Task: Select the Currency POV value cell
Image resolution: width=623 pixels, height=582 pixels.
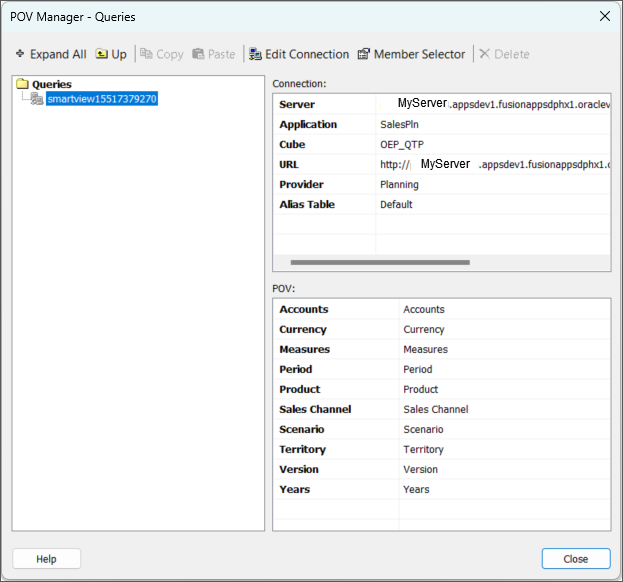Action: (505, 329)
